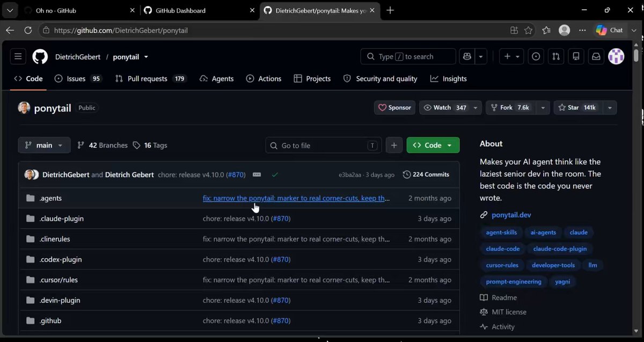Screen dimensions: 644x342
Task: Open the Actions tab
Action: pos(264,78)
